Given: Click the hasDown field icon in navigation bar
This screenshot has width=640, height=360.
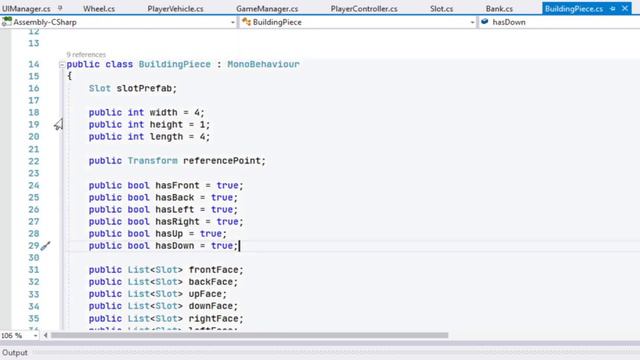Looking at the screenshot, I should click(x=484, y=22).
